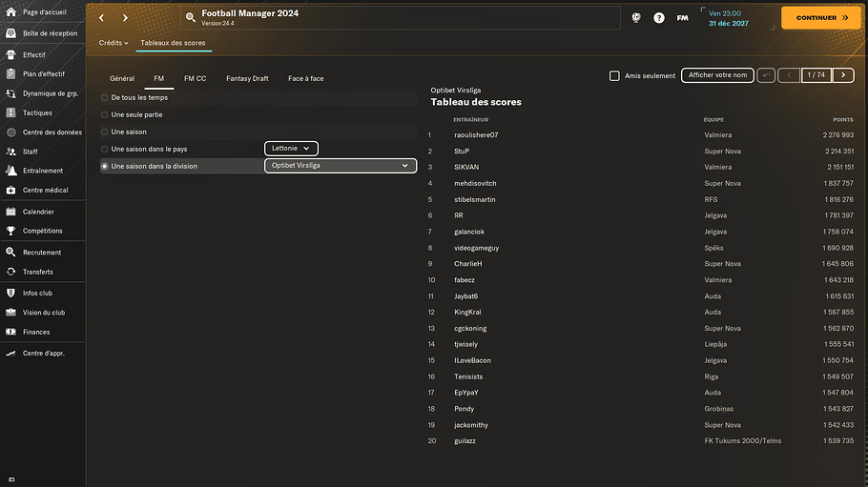Open Recrutement magnifier icon in sidebar
This screenshot has height=487, width=868.
pyautogui.click(x=11, y=253)
